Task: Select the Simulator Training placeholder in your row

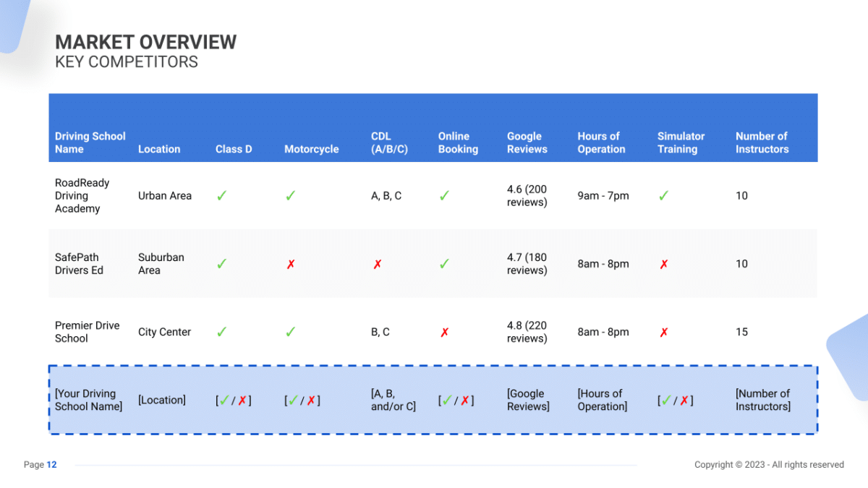Action: coord(676,401)
